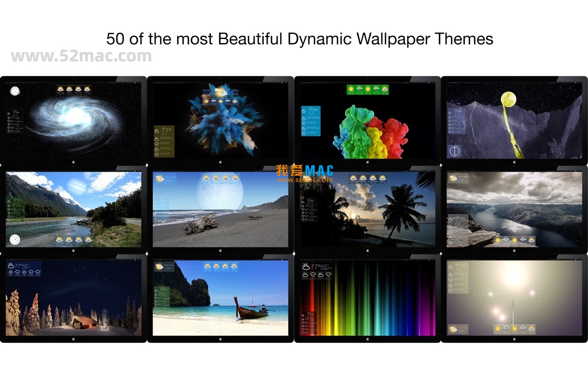Open the File menu on the rainbow screen's menu bar
The height and width of the screenshot is (368, 588).
(x=312, y=259)
